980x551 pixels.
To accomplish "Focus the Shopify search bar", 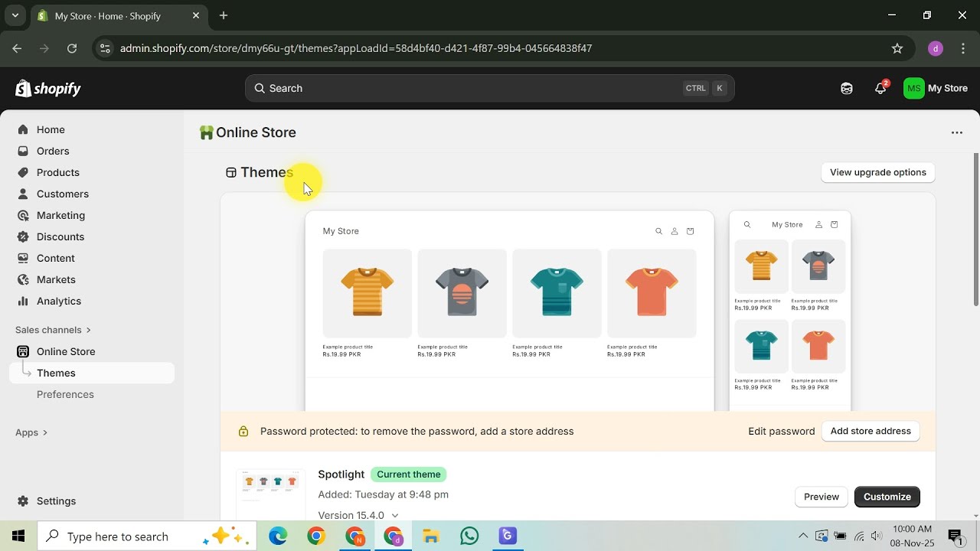I will [x=490, y=88].
